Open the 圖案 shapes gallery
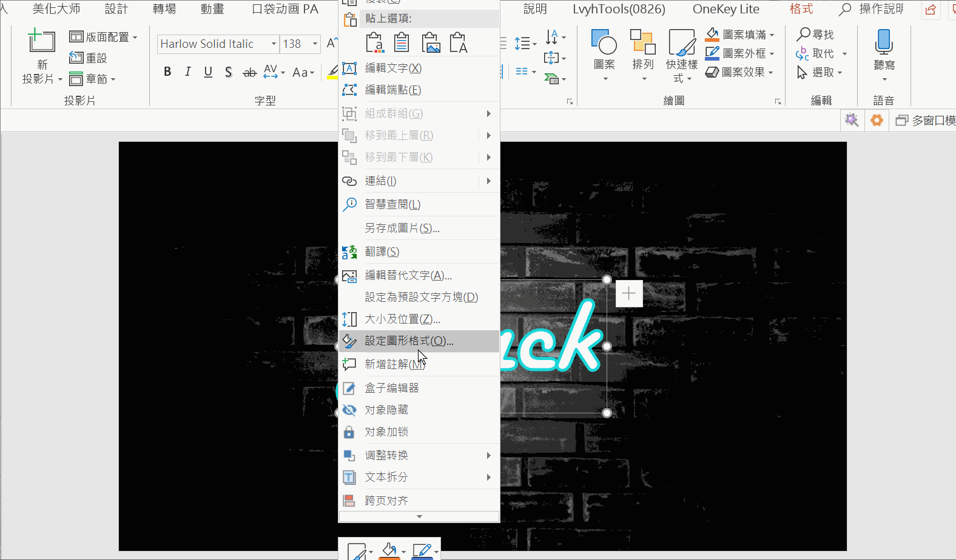This screenshot has width=956, height=560. tap(604, 56)
